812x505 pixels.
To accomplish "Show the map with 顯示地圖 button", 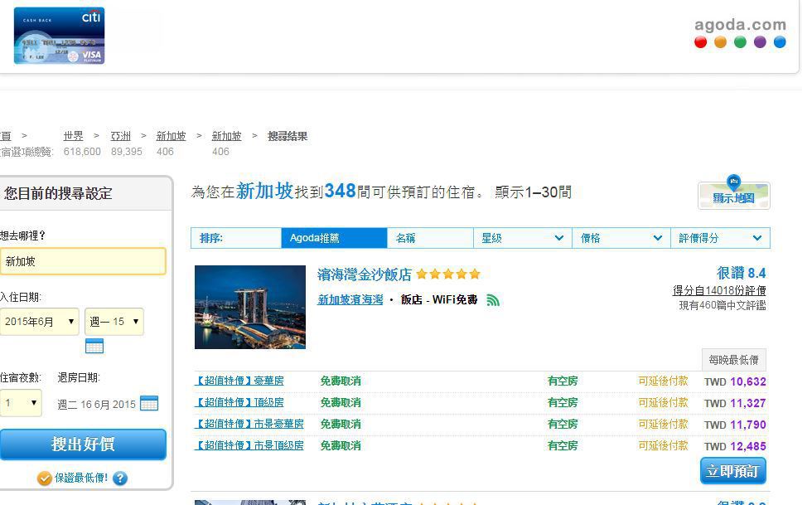I will click(x=734, y=196).
